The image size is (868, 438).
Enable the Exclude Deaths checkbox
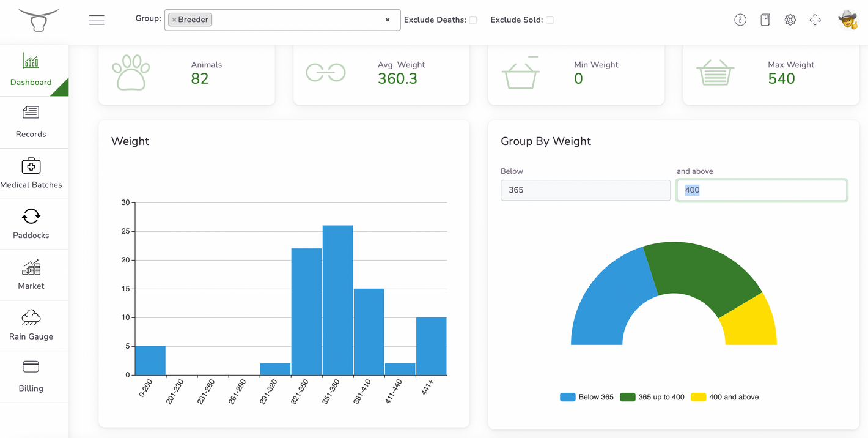pos(473,20)
